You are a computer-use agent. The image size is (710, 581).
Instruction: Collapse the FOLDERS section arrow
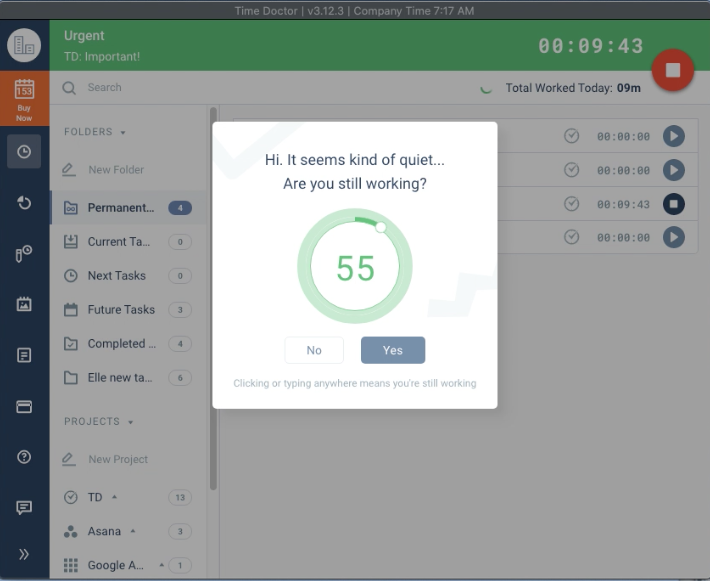[x=123, y=133]
